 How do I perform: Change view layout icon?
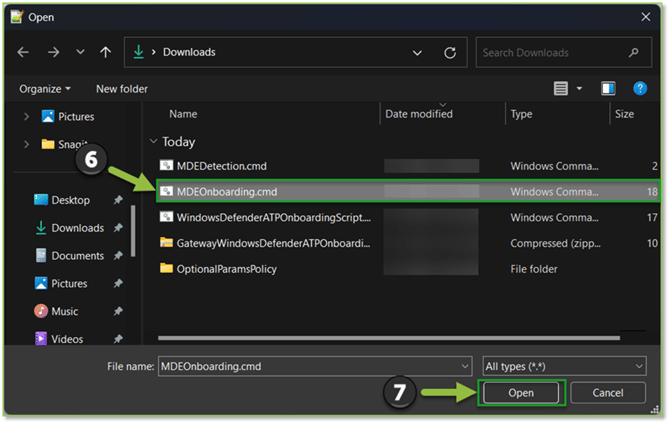tap(562, 89)
